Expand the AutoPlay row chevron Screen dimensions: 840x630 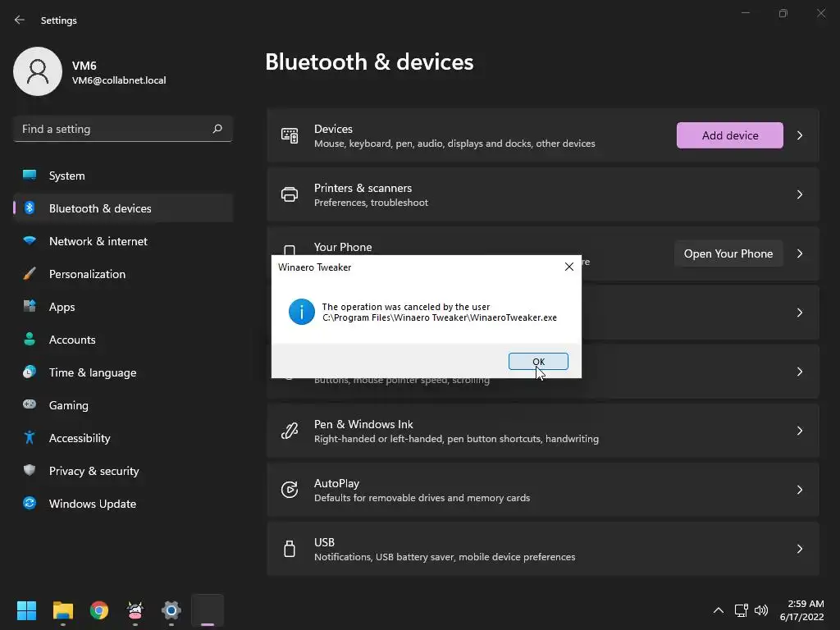pos(799,490)
